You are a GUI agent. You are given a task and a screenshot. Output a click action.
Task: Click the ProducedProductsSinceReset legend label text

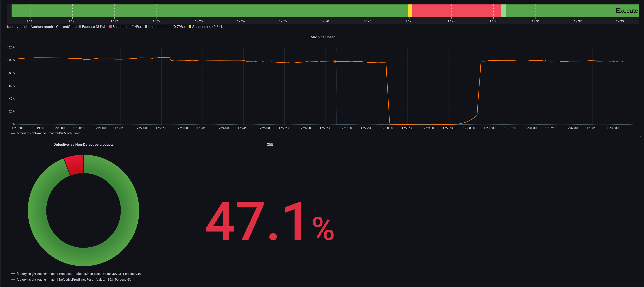tap(59, 274)
